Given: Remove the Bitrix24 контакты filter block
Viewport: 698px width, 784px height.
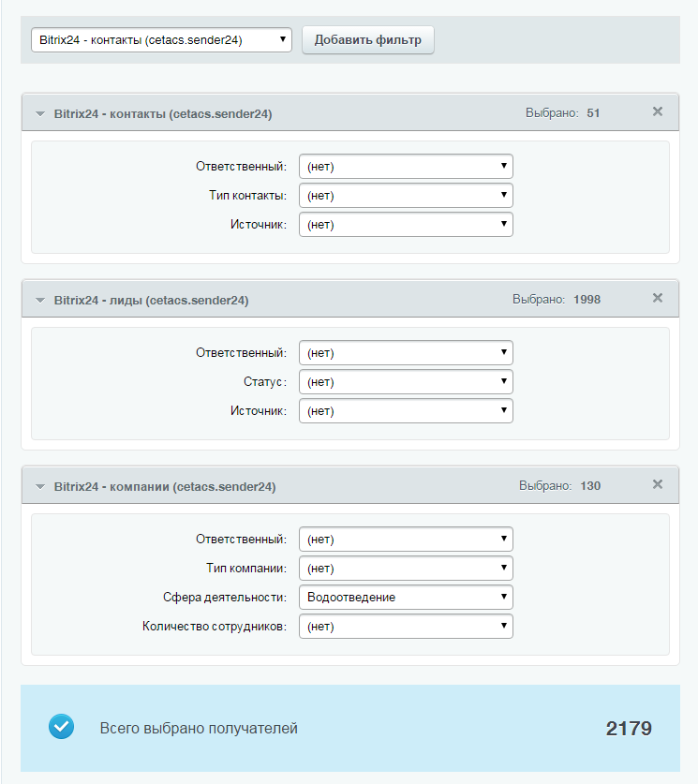Looking at the screenshot, I should [x=658, y=111].
